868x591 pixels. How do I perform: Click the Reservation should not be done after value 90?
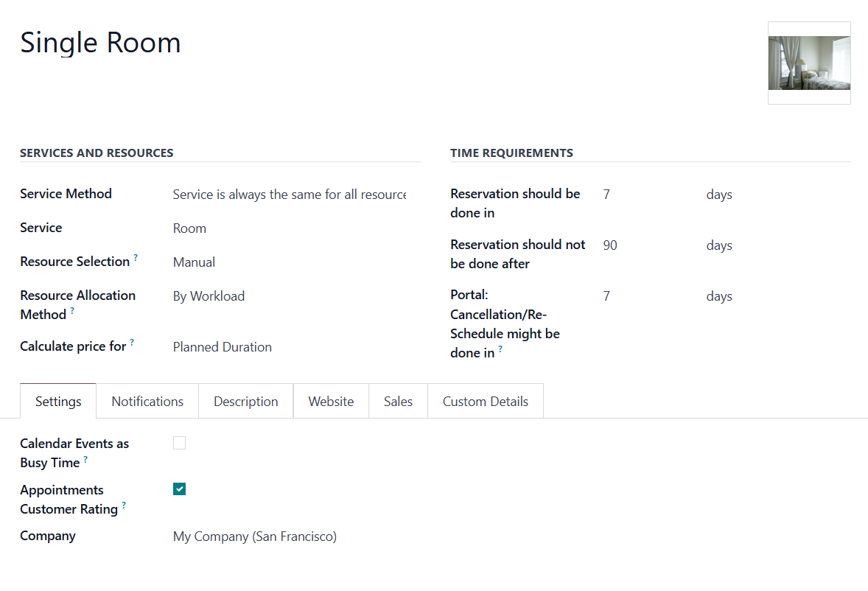pyautogui.click(x=610, y=245)
